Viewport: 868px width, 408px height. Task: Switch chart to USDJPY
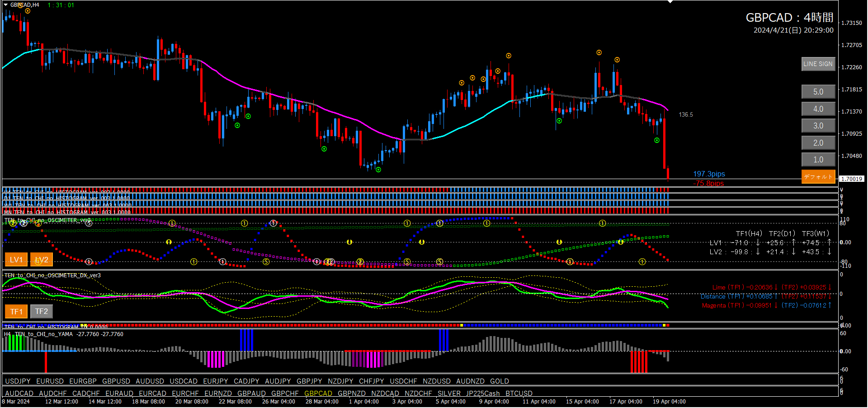(18, 381)
